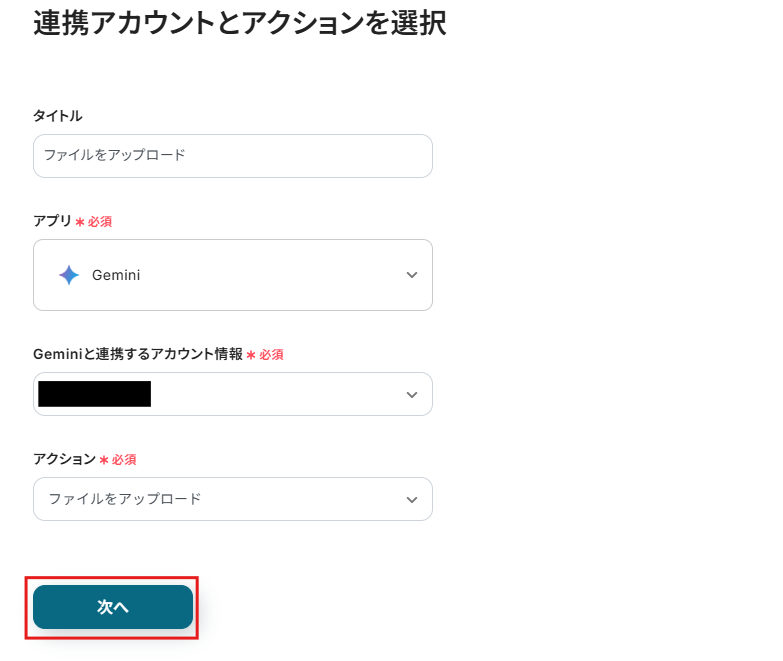The width and height of the screenshot is (783, 661).
Task: Click the 必須 marker beside アクション
Action: [x=124, y=460]
